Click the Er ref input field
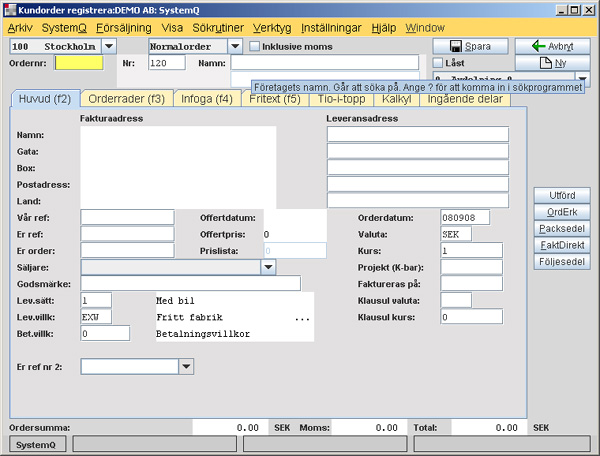Viewport: 600px width, 456px height. point(127,234)
